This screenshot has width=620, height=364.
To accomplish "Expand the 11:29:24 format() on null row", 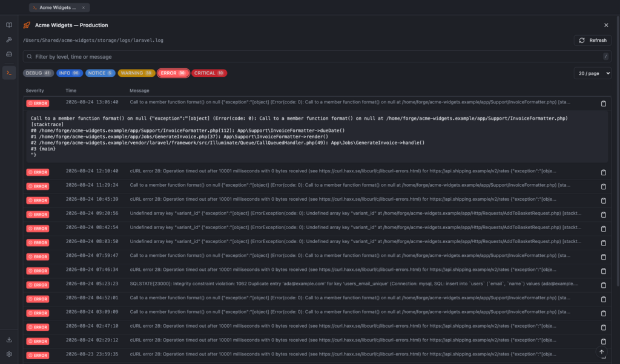I will (317, 186).
